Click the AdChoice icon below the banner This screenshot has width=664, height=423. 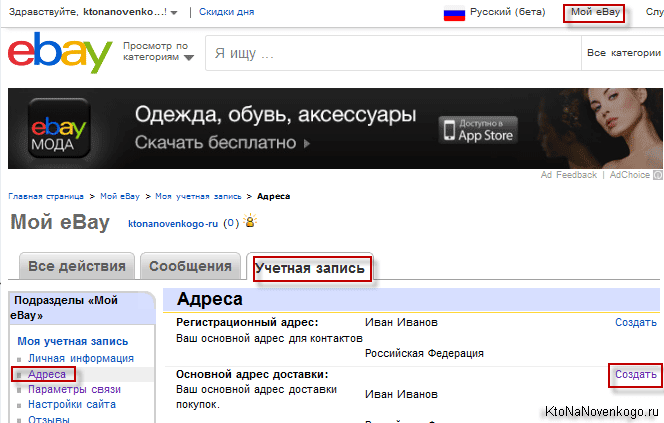point(658,174)
